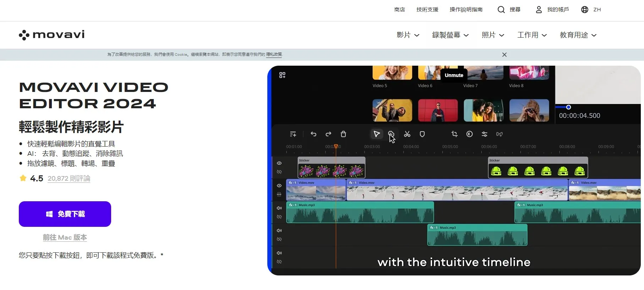Click the scissors split icon
644x290 pixels.
pos(407,134)
